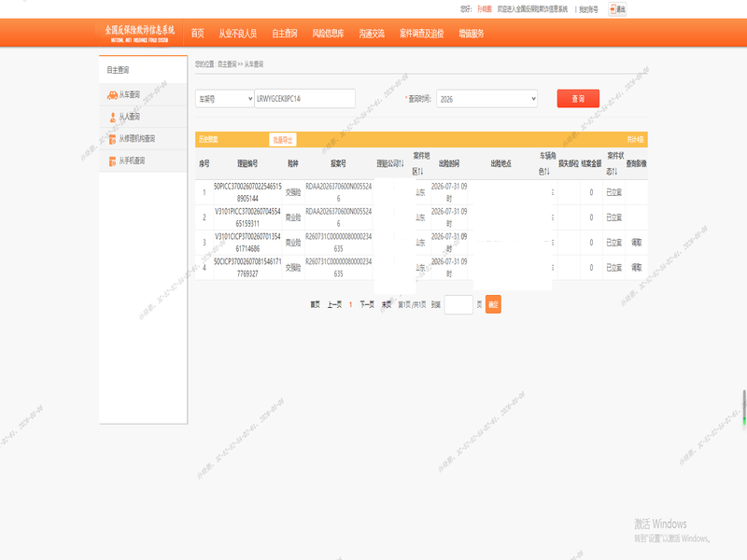
Task: Open the 查询时间 year dropdown showing 2026
Action: tap(486, 99)
